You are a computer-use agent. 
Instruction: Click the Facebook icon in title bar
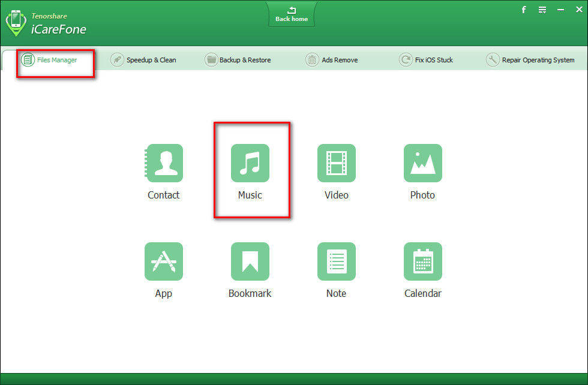[524, 10]
